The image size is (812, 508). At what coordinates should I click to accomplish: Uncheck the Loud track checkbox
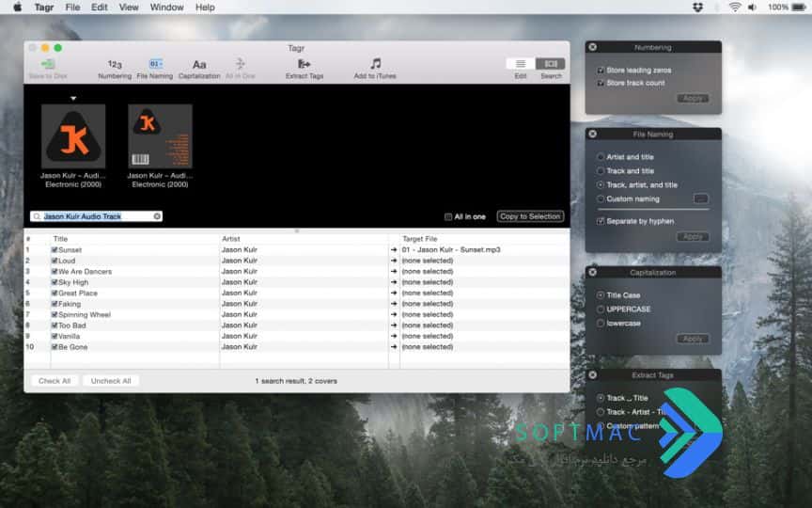pos(55,261)
